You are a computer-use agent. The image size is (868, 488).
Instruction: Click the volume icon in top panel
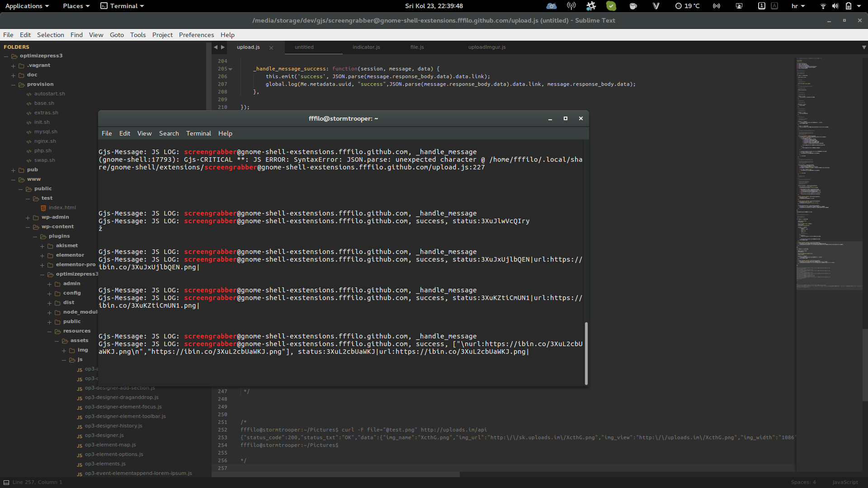point(835,6)
